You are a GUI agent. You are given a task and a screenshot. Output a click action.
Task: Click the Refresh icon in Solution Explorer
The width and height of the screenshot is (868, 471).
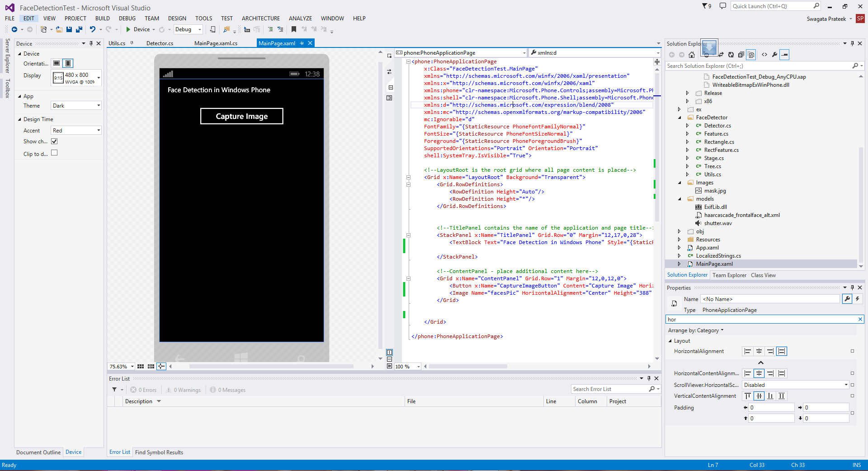[x=731, y=55]
